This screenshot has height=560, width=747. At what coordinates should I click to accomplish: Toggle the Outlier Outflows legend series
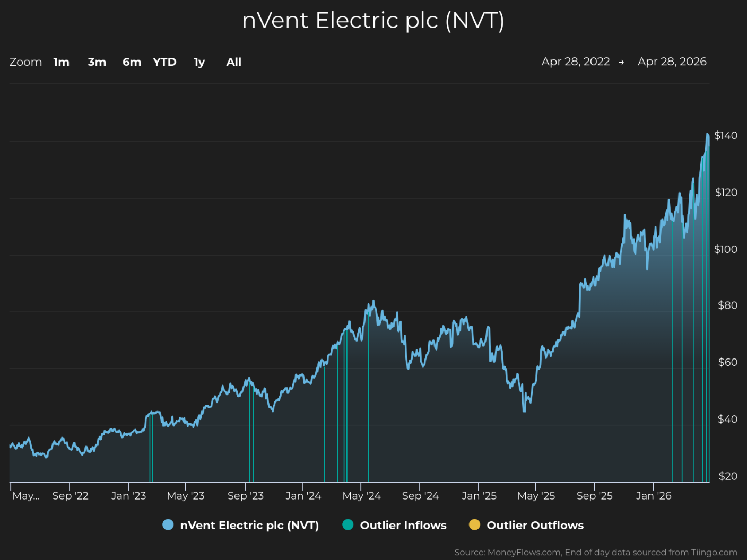click(x=526, y=525)
